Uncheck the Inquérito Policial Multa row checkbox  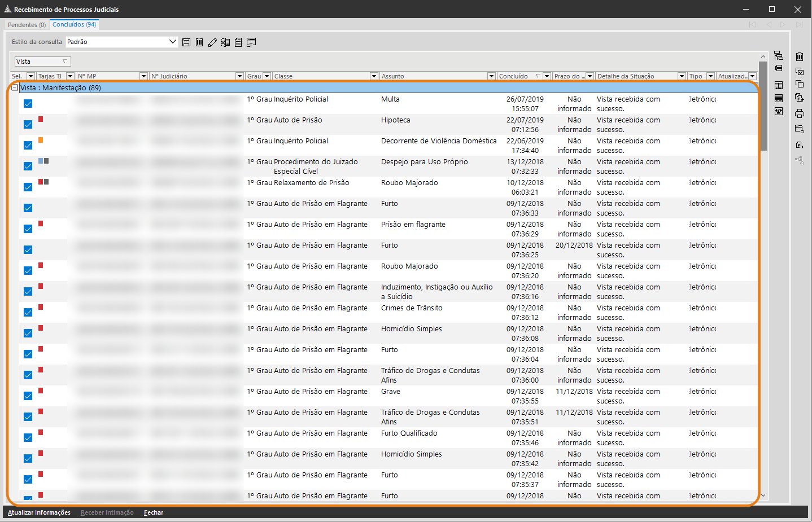pyautogui.click(x=28, y=104)
